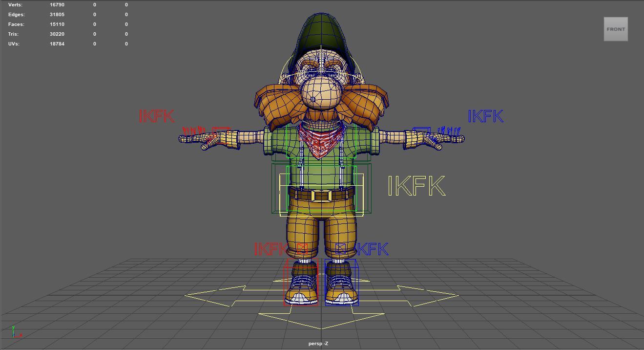Viewport: 644px width, 350px height.
Task: Click the UVs value 18784
Action: point(57,44)
